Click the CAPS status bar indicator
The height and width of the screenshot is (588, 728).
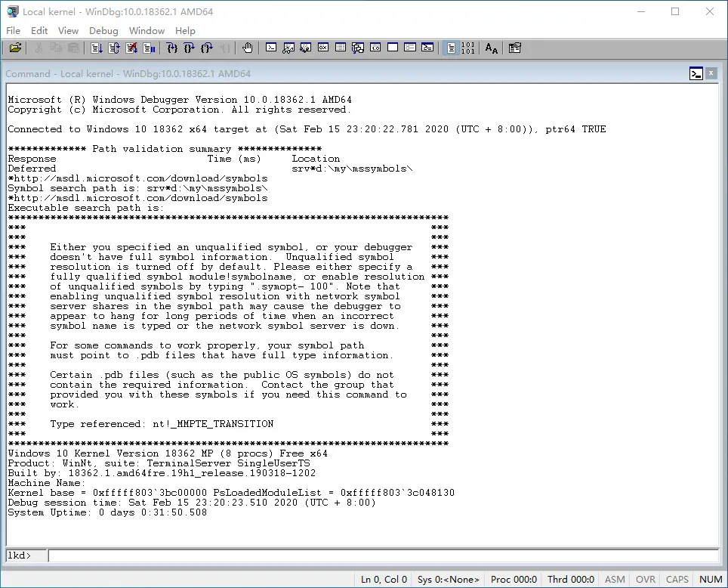677,579
